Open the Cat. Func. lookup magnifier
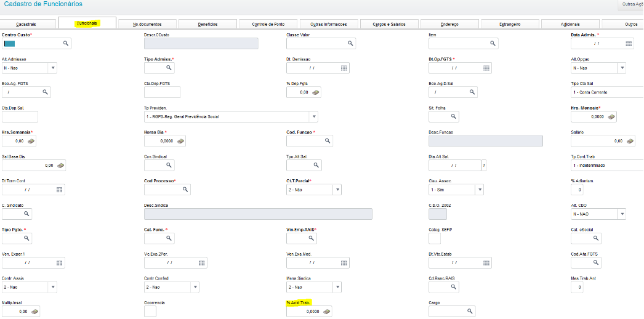The image size is (644, 319). pyautogui.click(x=169, y=238)
